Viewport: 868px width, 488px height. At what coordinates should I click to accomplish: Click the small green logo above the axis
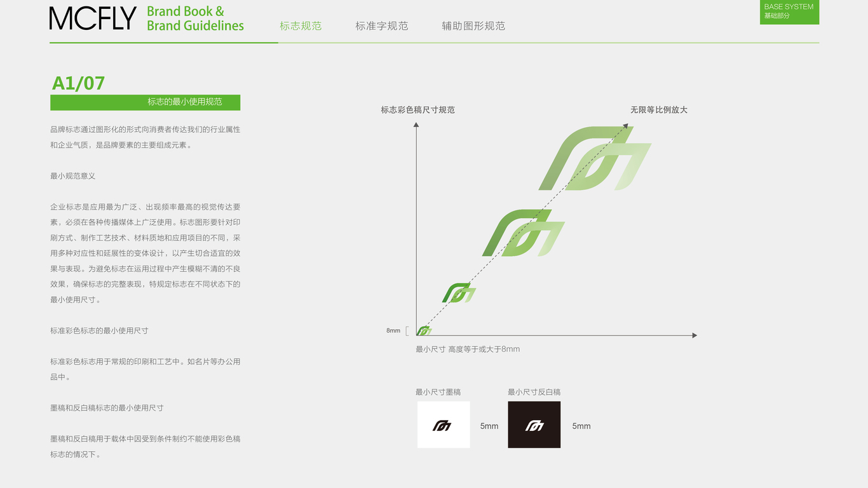(459, 293)
